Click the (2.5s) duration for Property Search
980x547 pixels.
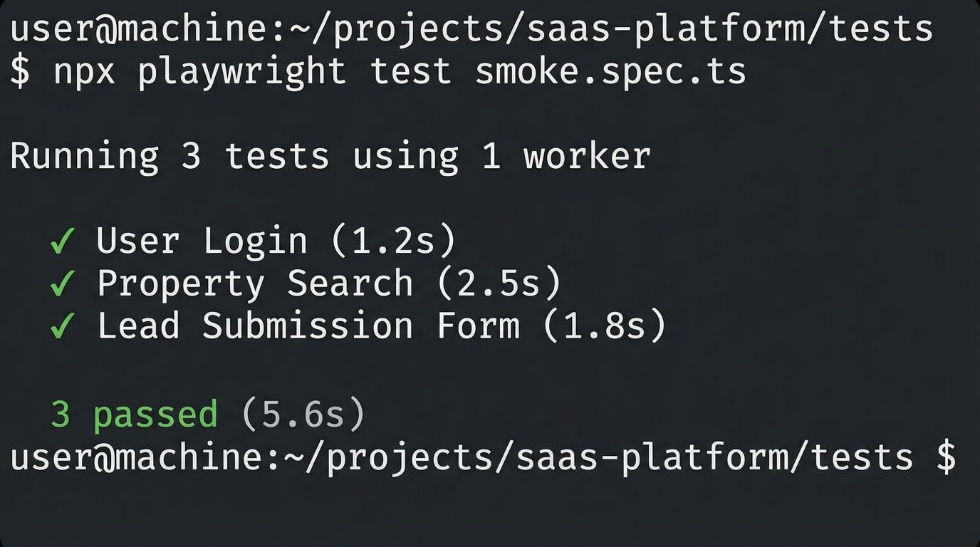(499, 283)
